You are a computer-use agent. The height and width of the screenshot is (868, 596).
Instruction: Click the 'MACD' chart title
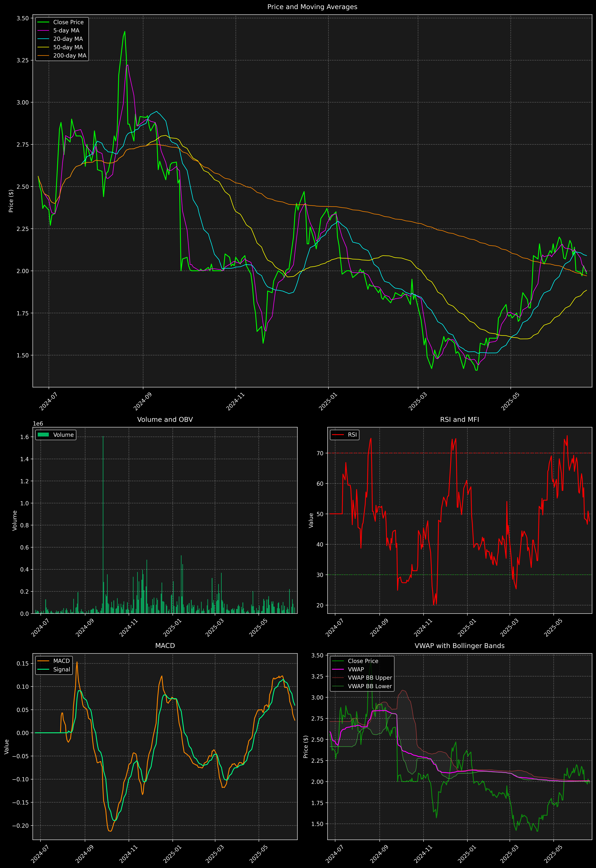pyautogui.click(x=165, y=646)
